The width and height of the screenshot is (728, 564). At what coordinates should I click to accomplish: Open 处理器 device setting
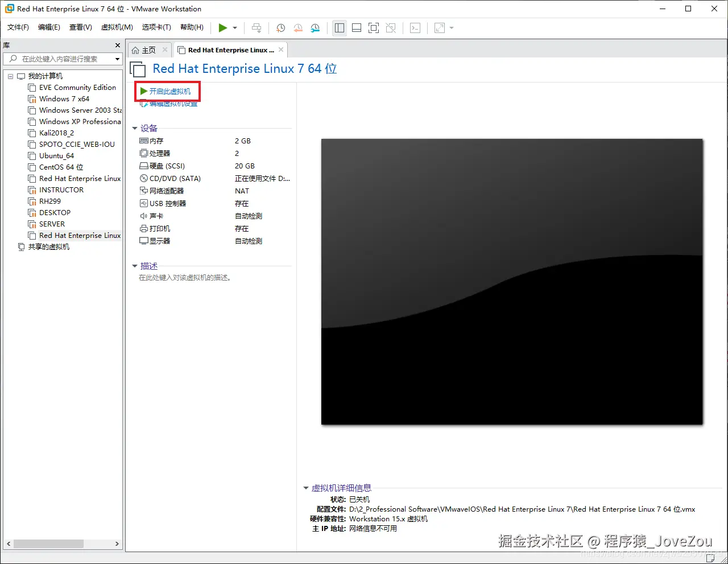160,153
